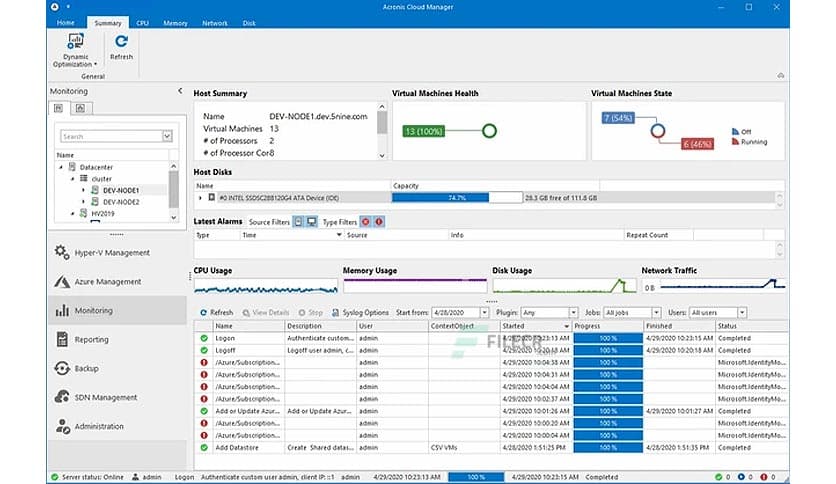
Task: Select the Add or Update Azur... job row
Action: tap(491, 411)
